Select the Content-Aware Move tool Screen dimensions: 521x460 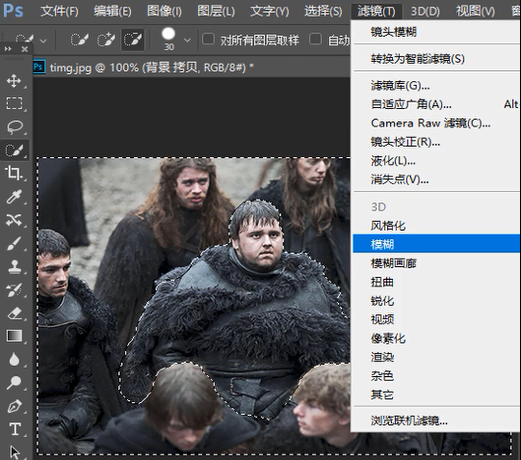(x=14, y=220)
